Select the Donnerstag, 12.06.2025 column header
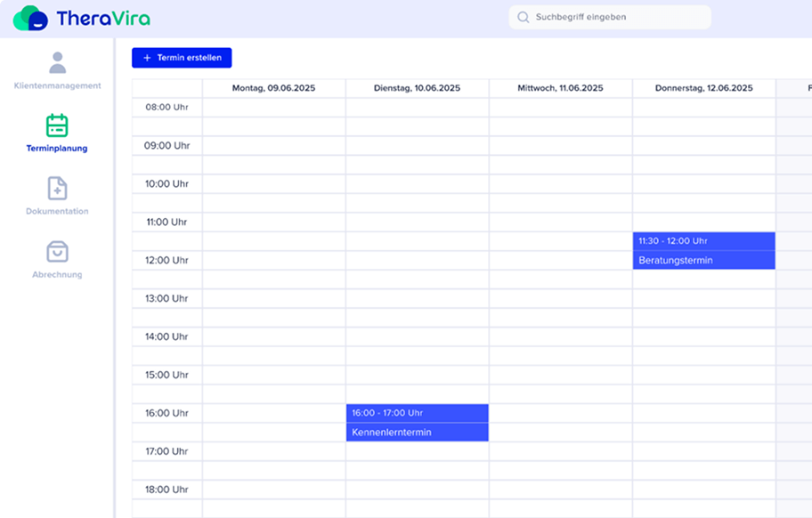812x518 pixels. coord(703,88)
